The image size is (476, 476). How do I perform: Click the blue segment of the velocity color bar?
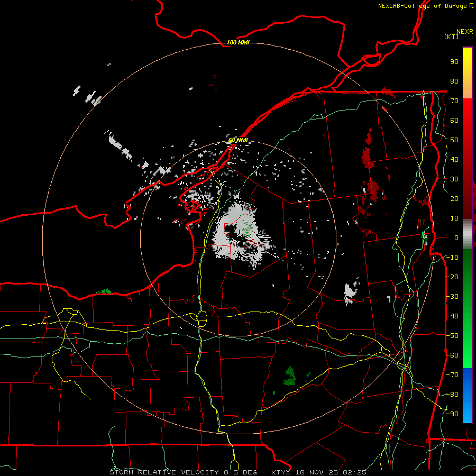(467, 396)
